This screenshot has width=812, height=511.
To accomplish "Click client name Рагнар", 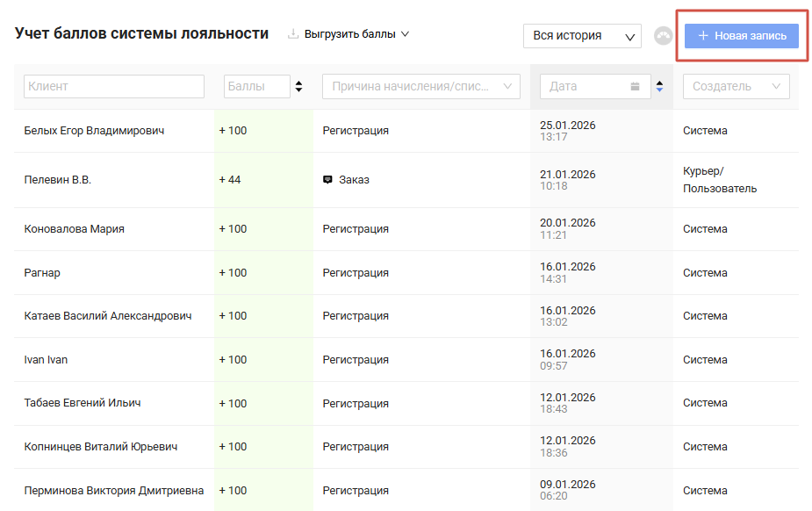I will 42,273.
